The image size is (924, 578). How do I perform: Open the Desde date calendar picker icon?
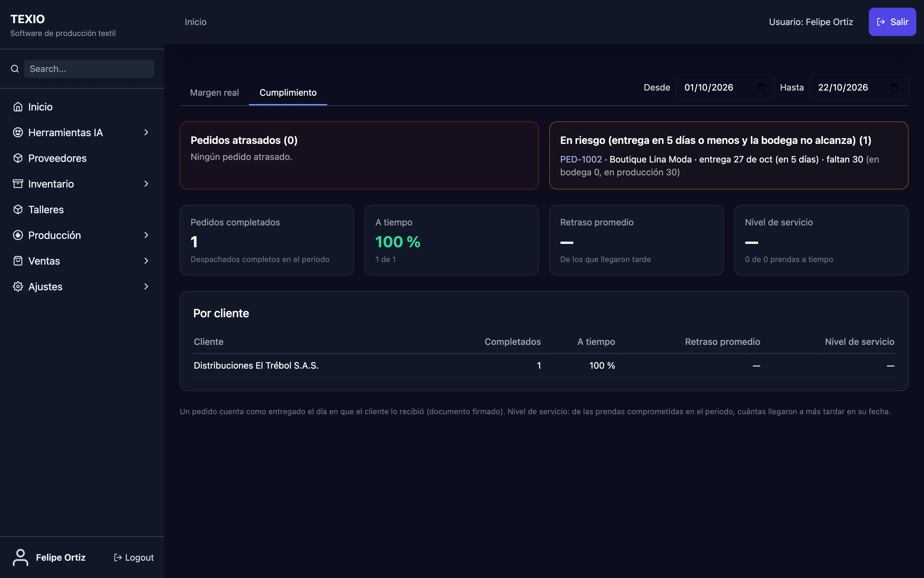761,87
